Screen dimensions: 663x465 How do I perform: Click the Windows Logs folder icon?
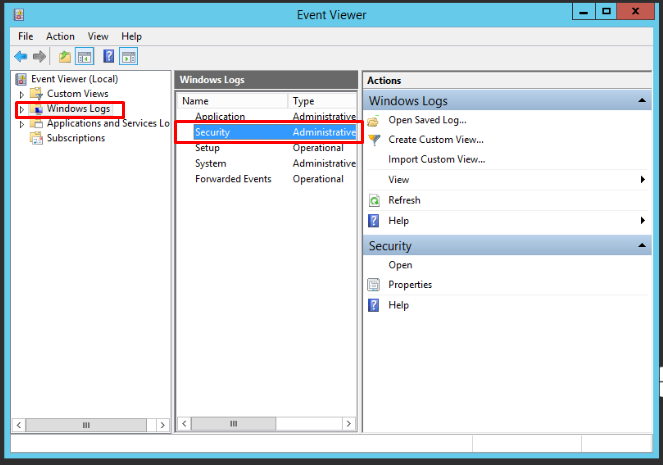[36, 109]
